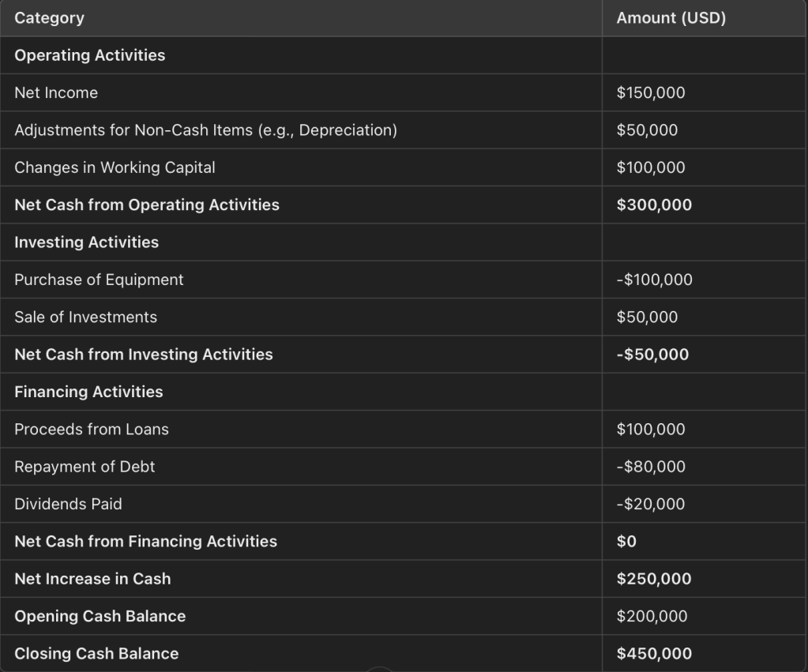Screen dimensions: 808x672
Task: Click the Changes in Working Capital label
Action: point(115,167)
